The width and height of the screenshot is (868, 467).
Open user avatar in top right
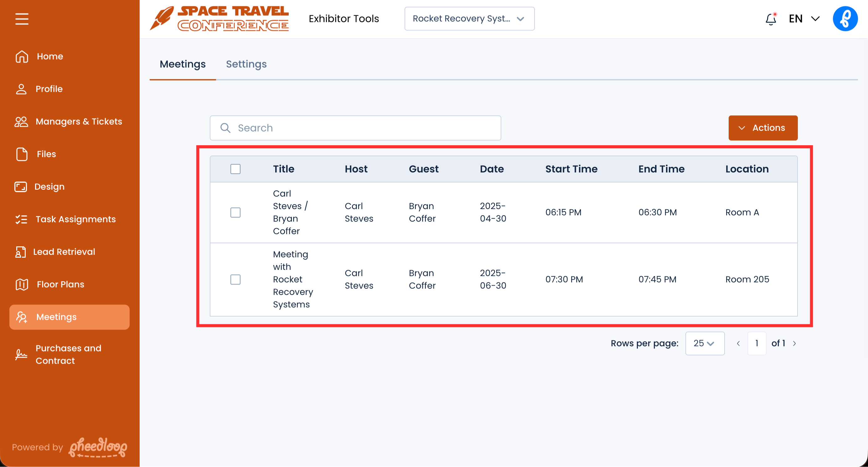845,19
